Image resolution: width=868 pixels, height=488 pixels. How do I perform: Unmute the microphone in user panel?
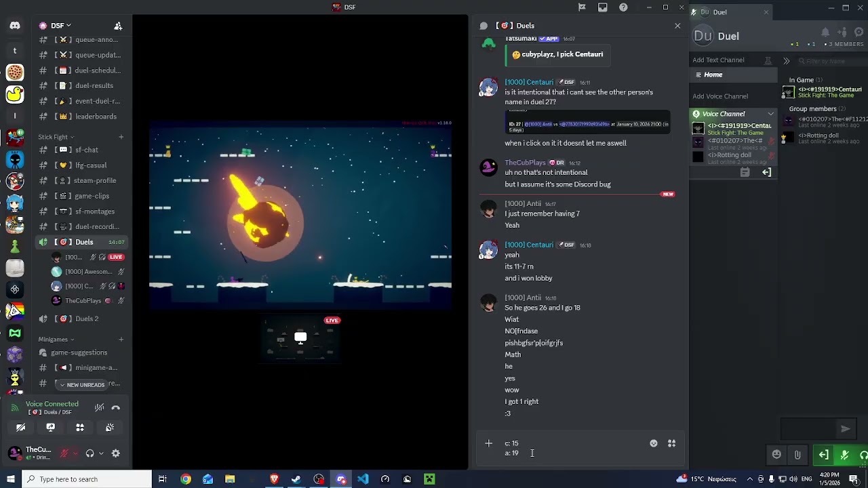(x=65, y=453)
